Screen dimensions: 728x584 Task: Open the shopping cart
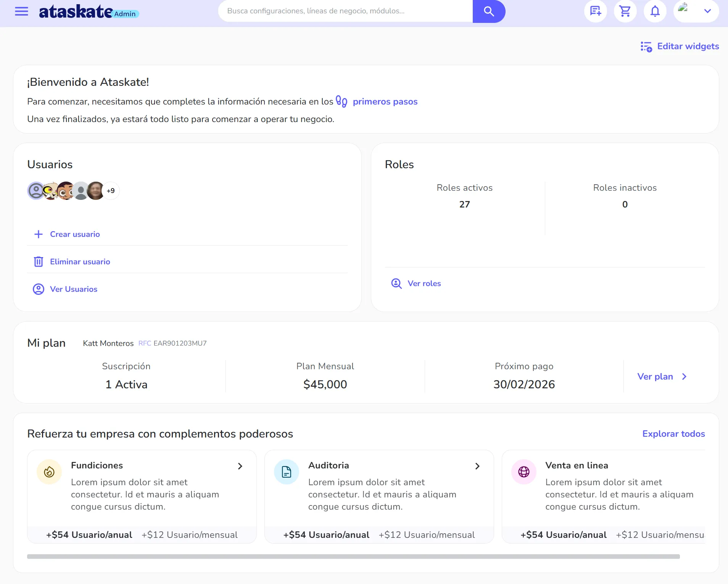pyautogui.click(x=625, y=11)
